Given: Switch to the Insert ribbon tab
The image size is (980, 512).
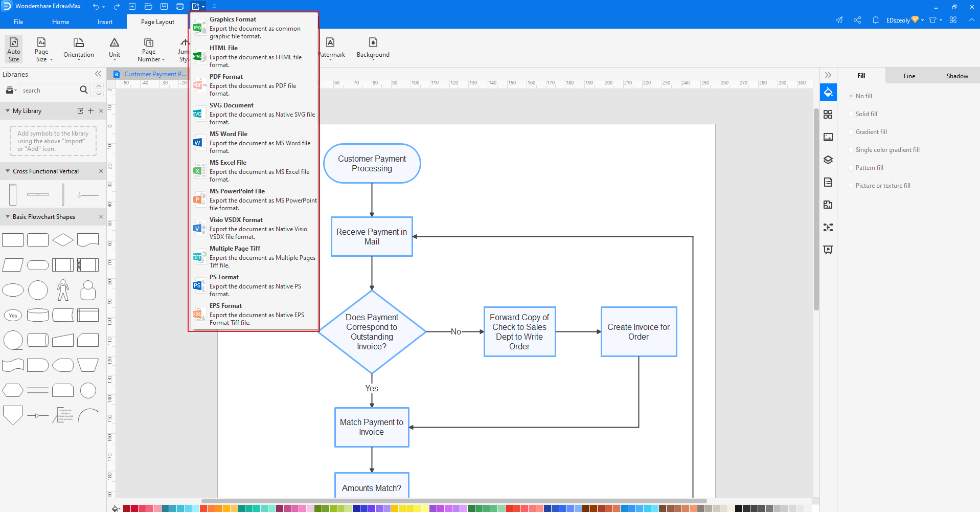Looking at the screenshot, I should (x=105, y=21).
